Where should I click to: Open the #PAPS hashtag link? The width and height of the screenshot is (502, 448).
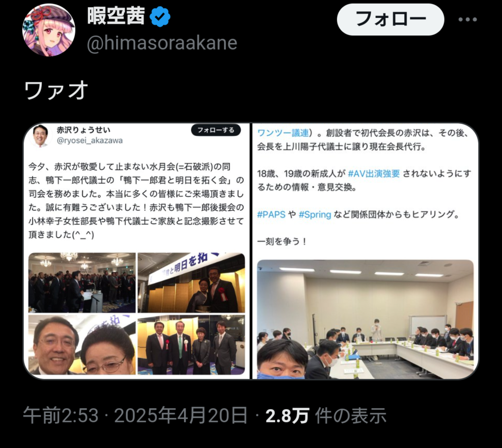click(271, 214)
